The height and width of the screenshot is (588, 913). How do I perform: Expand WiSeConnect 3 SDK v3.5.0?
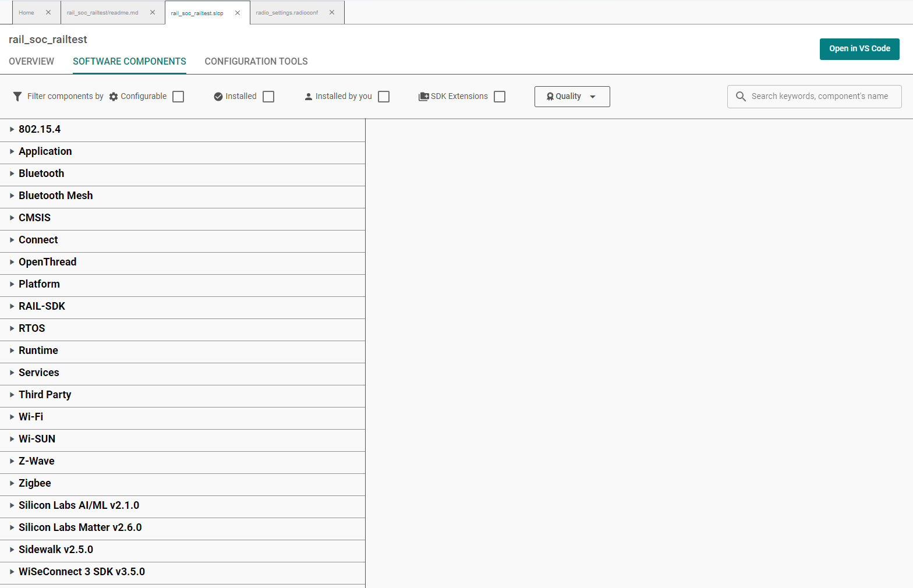12,572
